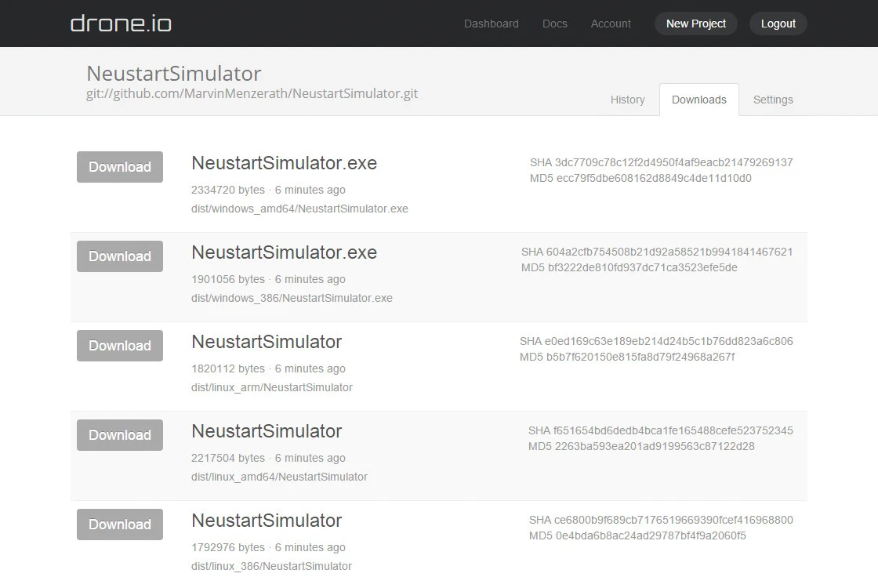Image resolution: width=878 pixels, height=588 pixels.
Task: Select the Downloads tab
Action: coord(698,100)
